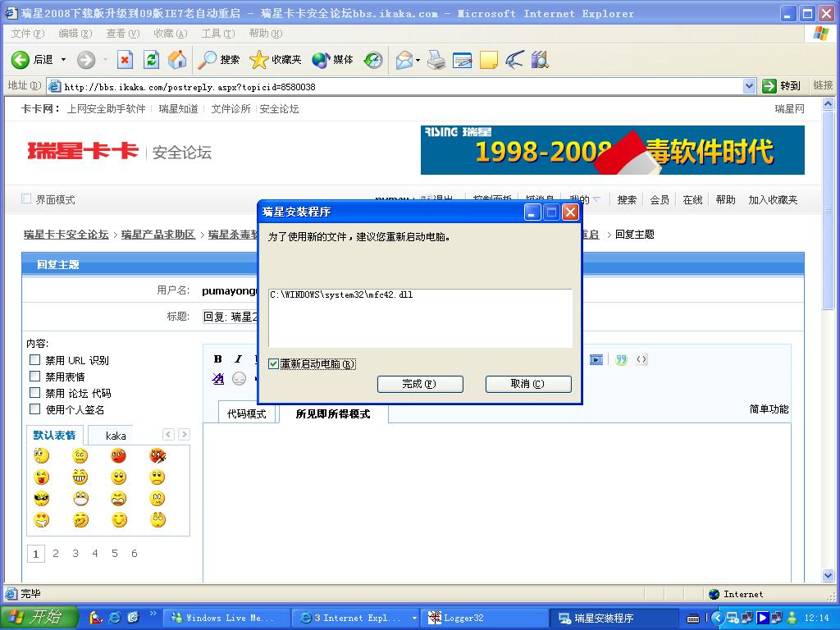Image resolution: width=840 pixels, height=630 pixels.
Task: Click the 转到 Go button
Action: click(x=782, y=85)
